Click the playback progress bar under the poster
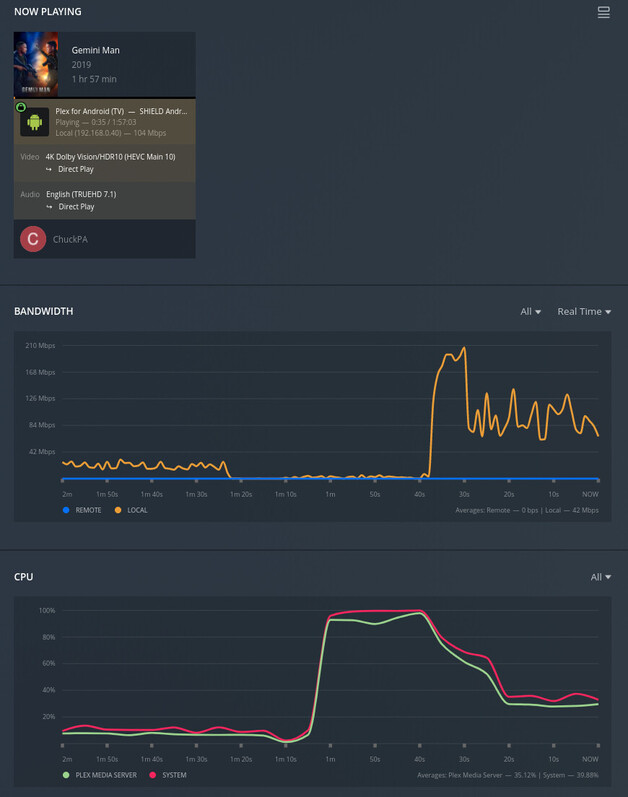The image size is (628, 797). 105,98
